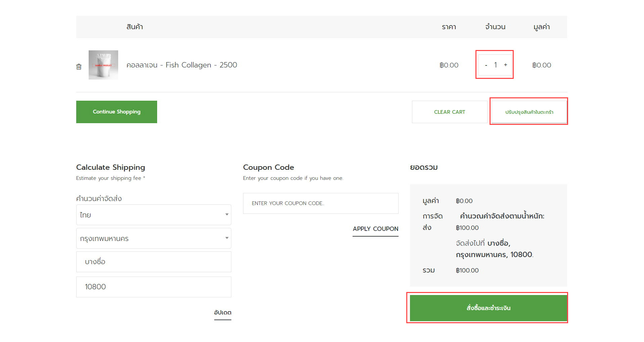This screenshot has width=644, height=342.
Task: Expand the กรุงเทพมหานคร province dropdown
Action: coord(153,238)
